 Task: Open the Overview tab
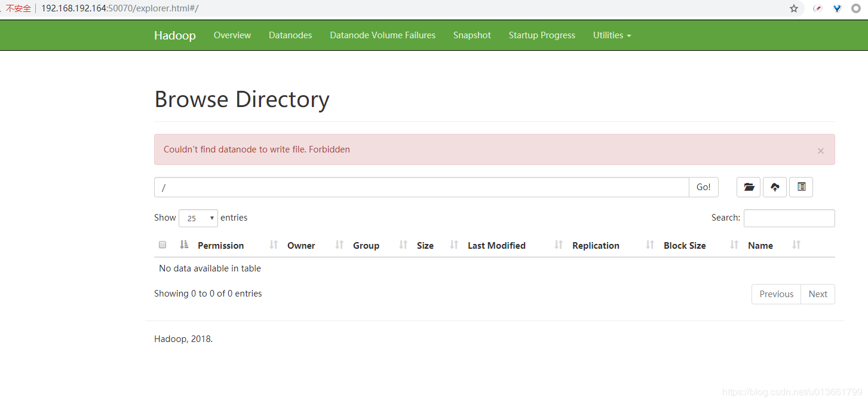(x=232, y=35)
